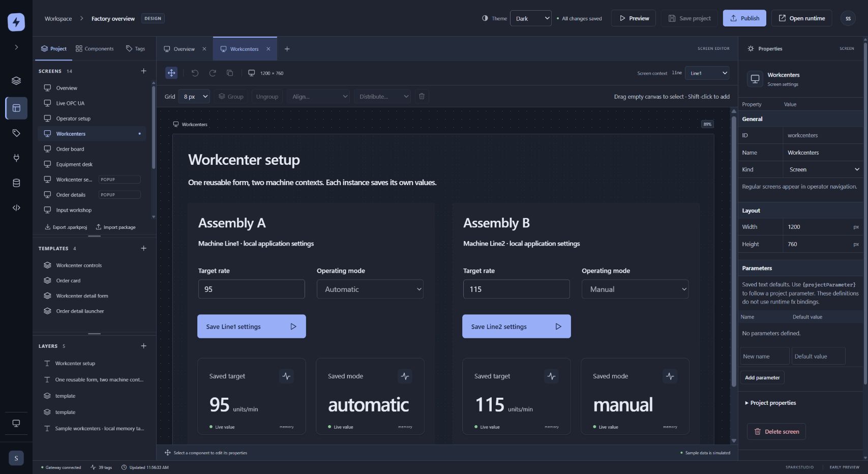
Task: Click the Assembly A Target rate field
Action: [x=252, y=289]
